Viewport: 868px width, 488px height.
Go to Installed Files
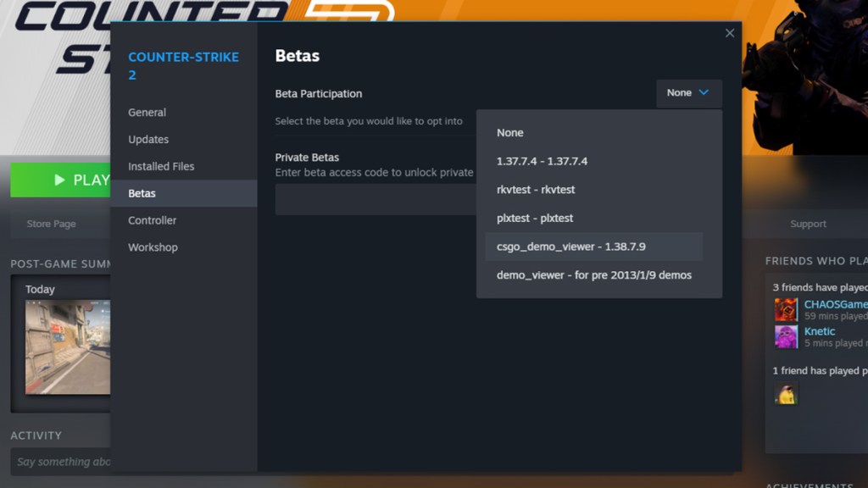pyautogui.click(x=161, y=166)
